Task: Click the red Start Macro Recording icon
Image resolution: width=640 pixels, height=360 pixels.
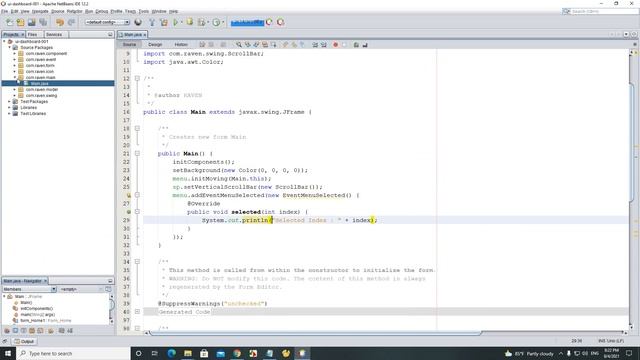Action: click(336, 44)
